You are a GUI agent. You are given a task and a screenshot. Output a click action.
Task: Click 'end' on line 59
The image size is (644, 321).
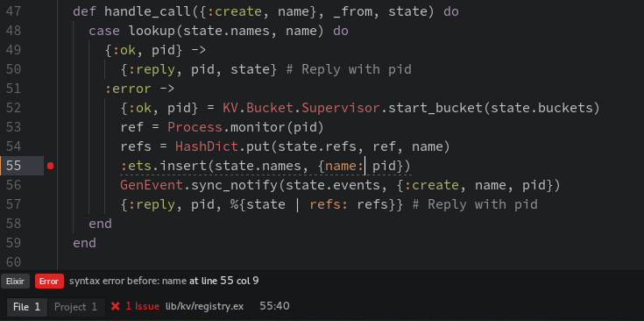(85, 243)
